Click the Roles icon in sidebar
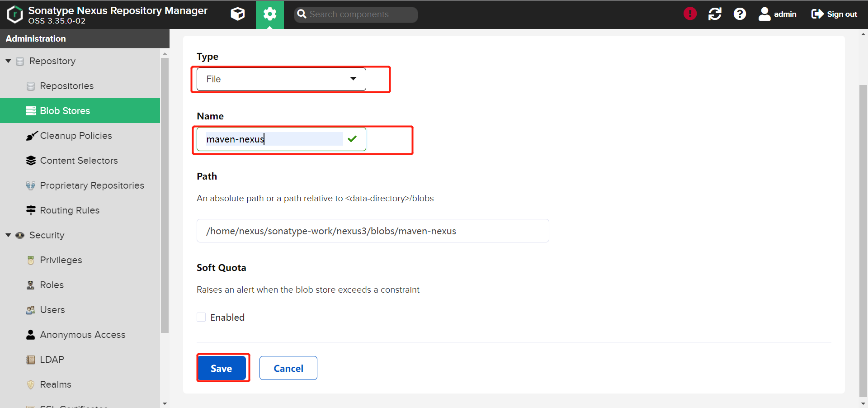Screen dimensions: 868x408 click(31, 285)
